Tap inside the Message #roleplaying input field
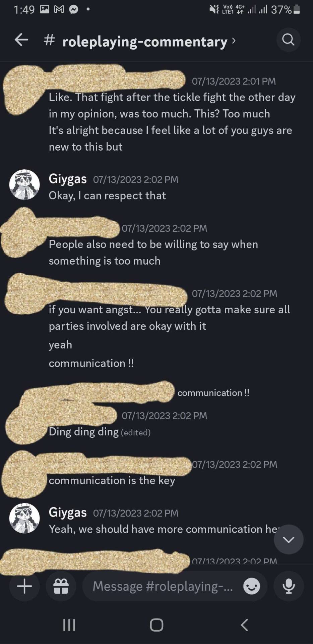 point(163,586)
